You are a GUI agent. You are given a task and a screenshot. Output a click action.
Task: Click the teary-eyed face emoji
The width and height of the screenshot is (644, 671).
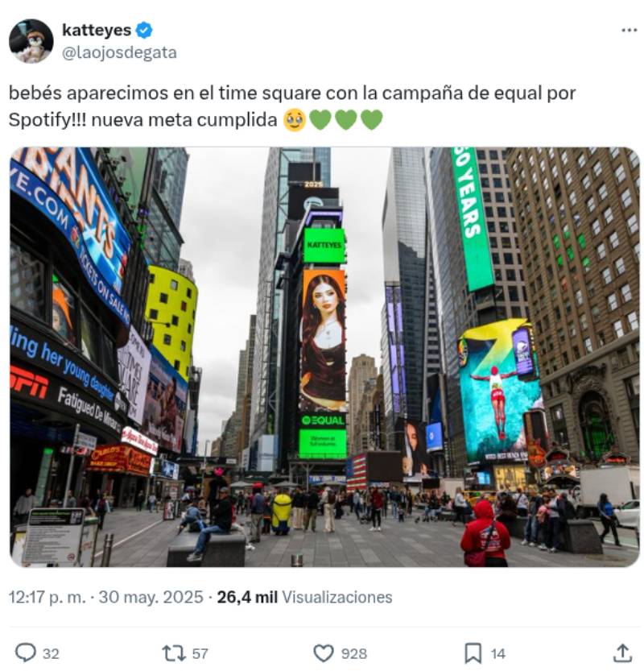(295, 120)
